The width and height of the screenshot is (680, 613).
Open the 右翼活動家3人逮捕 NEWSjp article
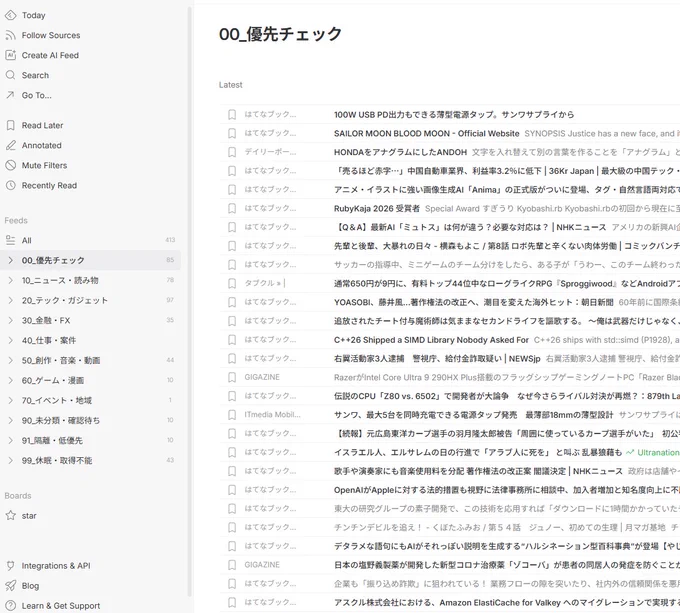pos(437,359)
